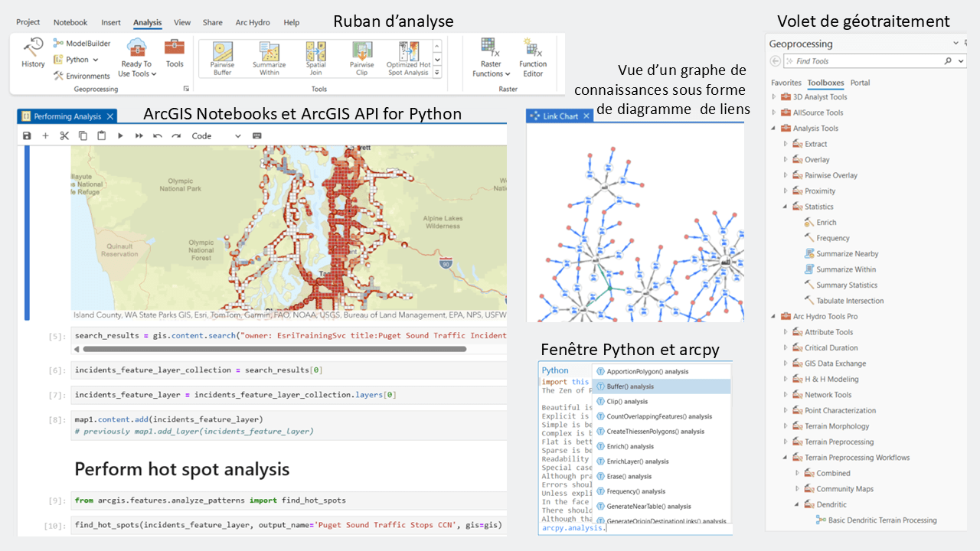
Task: Open the Enrich tool in Statistics
Action: [x=820, y=222]
